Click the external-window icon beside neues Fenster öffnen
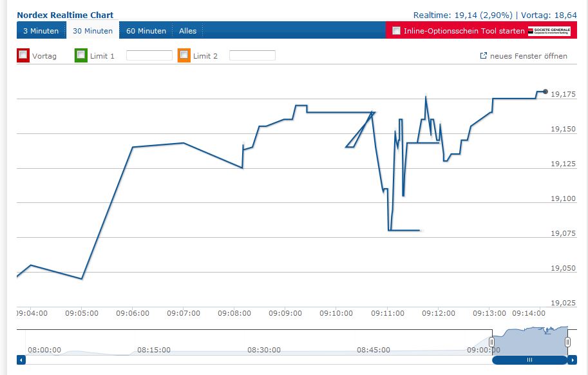 coord(484,55)
